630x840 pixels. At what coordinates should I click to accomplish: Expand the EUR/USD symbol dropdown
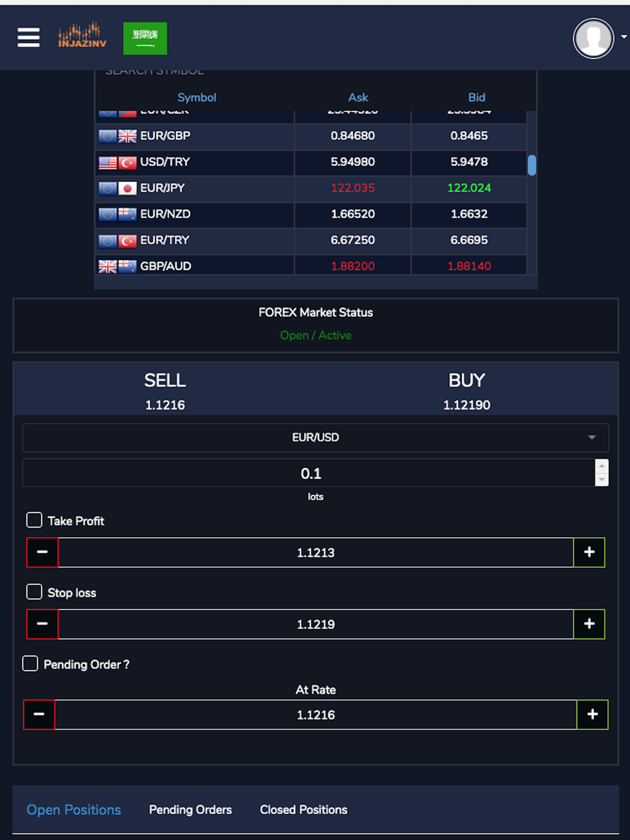316,438
